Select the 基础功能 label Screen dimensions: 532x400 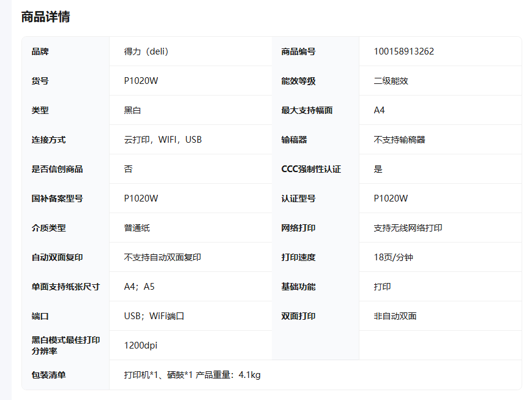[298, 287]
